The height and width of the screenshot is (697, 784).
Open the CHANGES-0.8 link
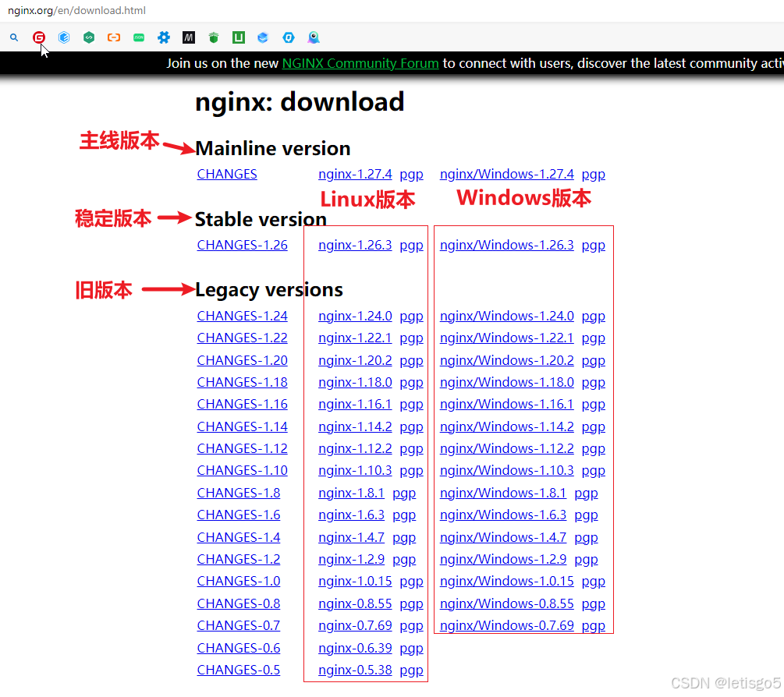(239, 604)
